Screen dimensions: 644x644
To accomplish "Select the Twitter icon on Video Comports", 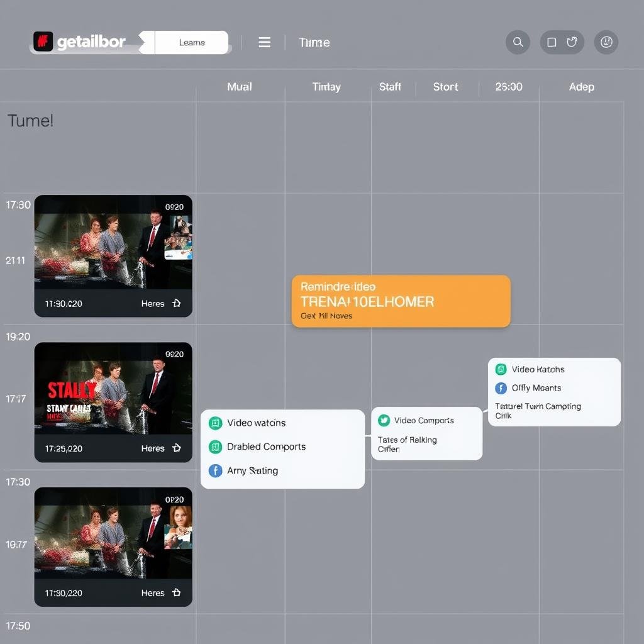I will point(384,420).
